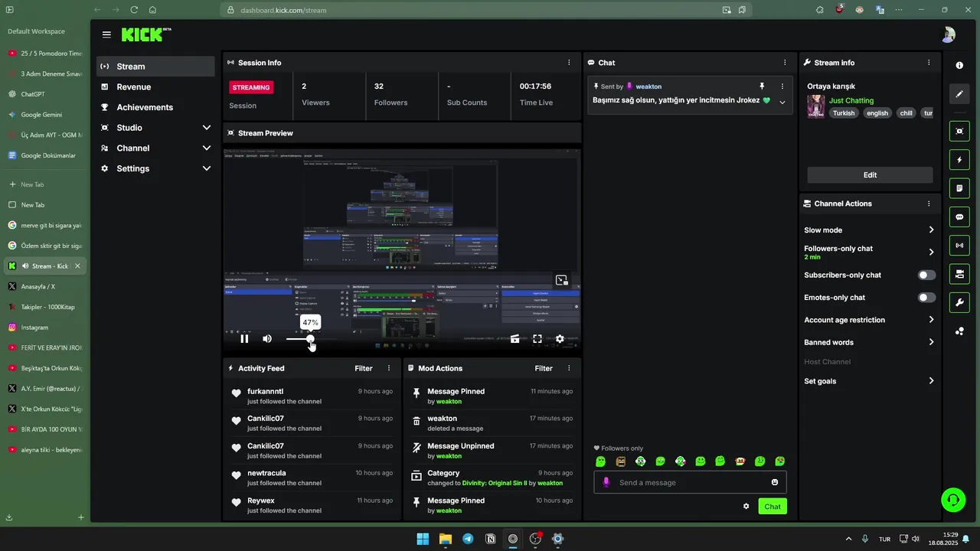Select Revenue in left navigation
980x551 pixels.
pyautogui.click(x=155, y=87)
